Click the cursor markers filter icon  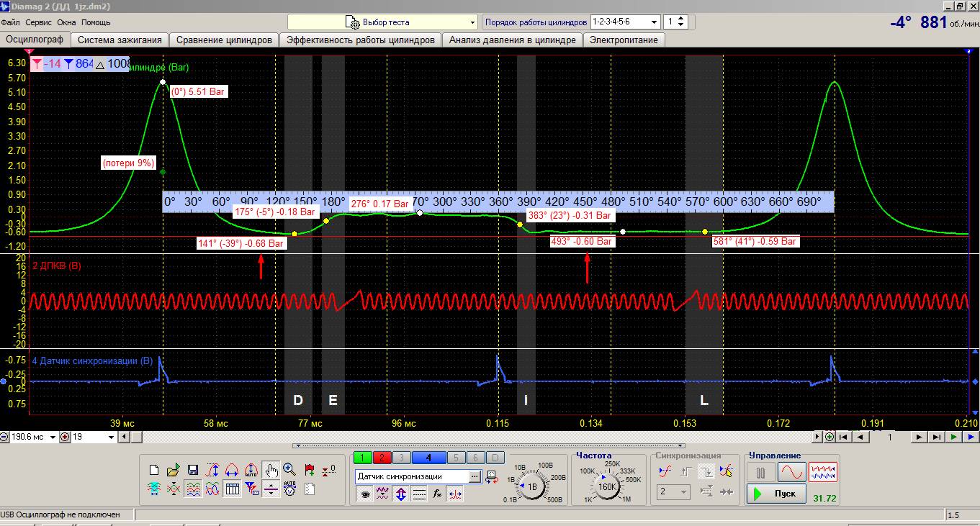click(251, 489)
